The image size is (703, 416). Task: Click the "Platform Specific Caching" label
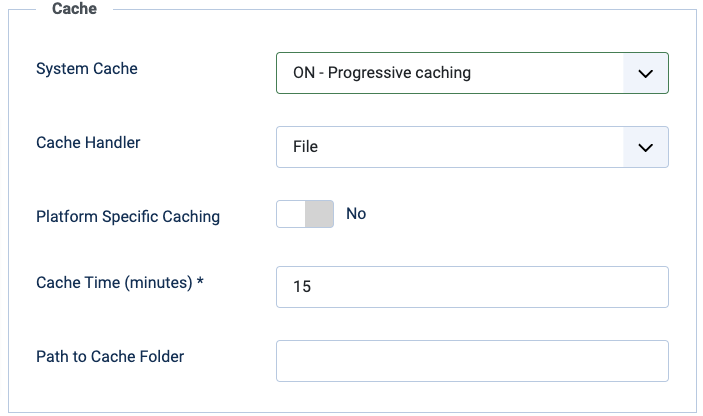[128, 216]
